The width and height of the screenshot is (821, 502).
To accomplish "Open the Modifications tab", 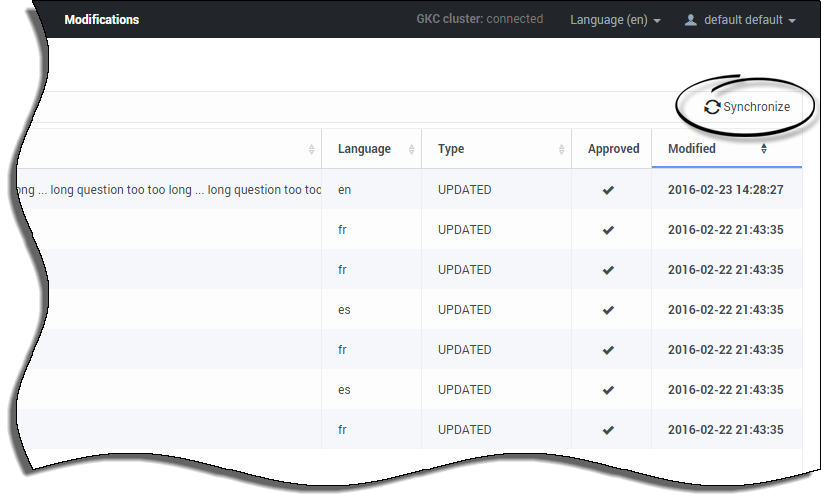I will click(x=102, y=20).
